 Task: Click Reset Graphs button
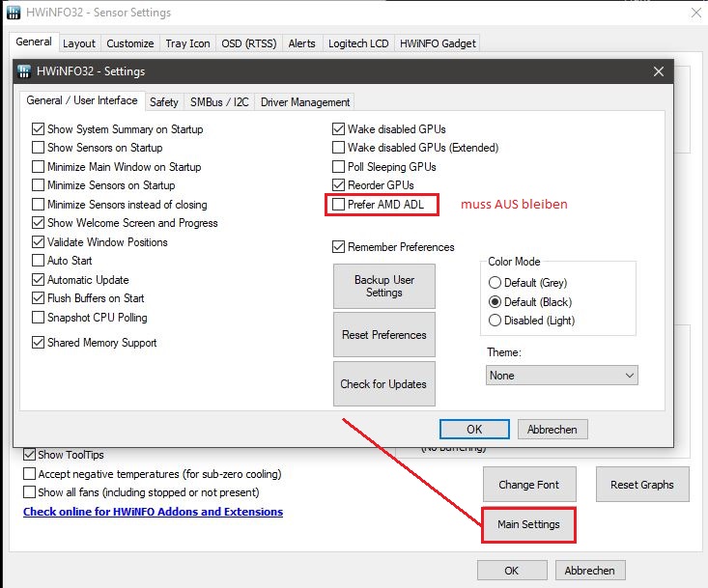pyautogui.click(x=642, y=485)
